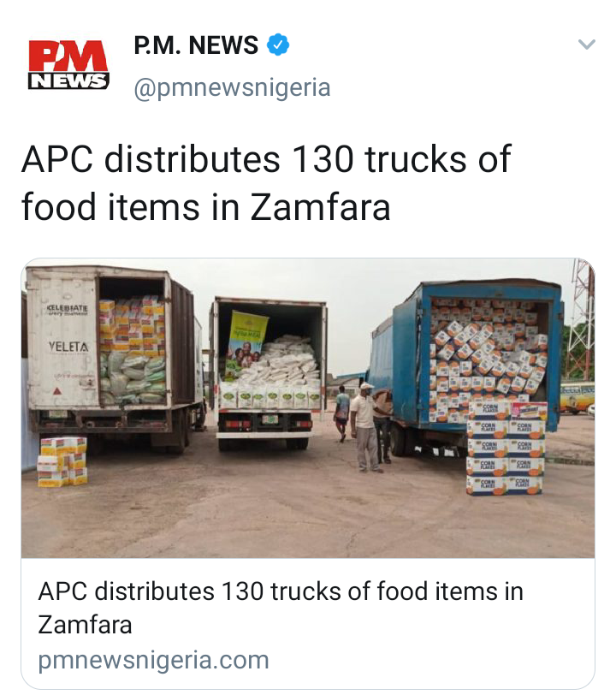Open the P.M. NEWS display name
The height and width of the screenshot is (695, 616).
(x=196, y=45)
